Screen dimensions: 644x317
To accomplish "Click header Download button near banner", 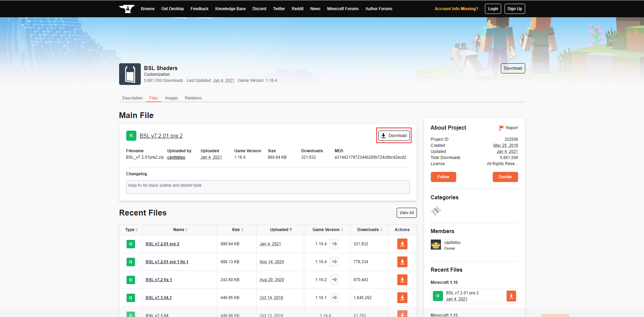I will (x=513, y=68).
